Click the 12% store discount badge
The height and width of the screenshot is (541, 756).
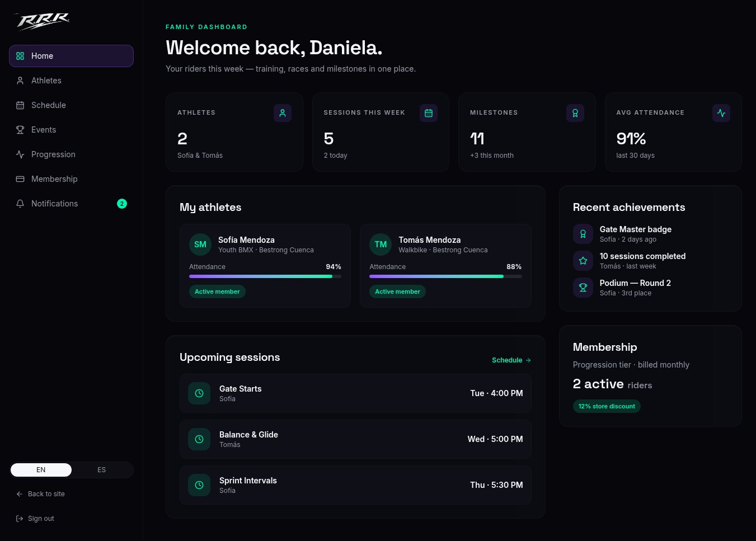pos(607,406)
